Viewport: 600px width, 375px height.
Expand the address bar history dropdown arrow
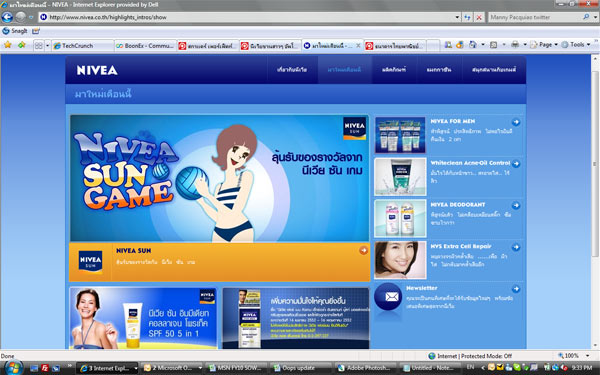tap(457, 17)
